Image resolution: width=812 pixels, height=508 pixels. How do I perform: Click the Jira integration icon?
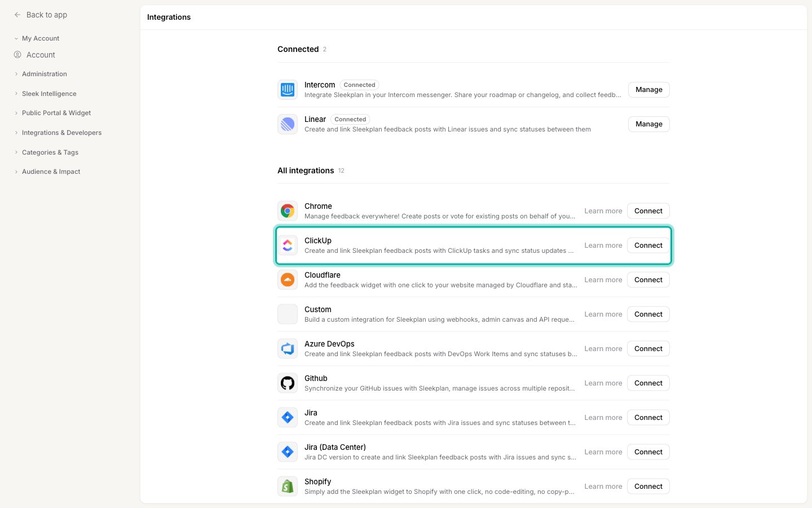[x=288, y=418]
